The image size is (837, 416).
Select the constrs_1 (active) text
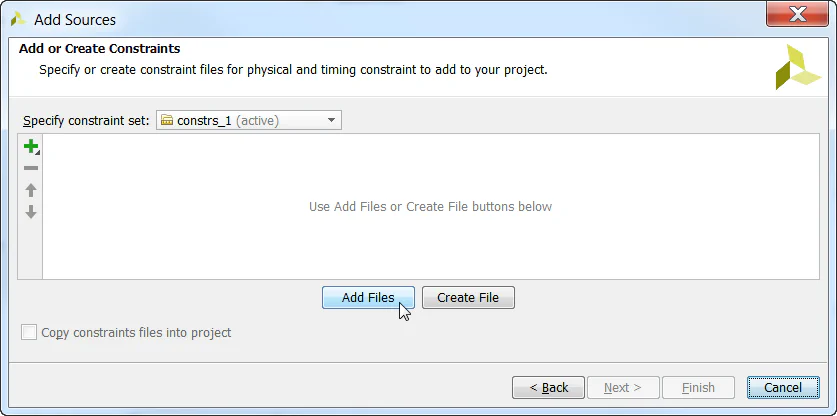pyautogui.click(x=227, y=121)
